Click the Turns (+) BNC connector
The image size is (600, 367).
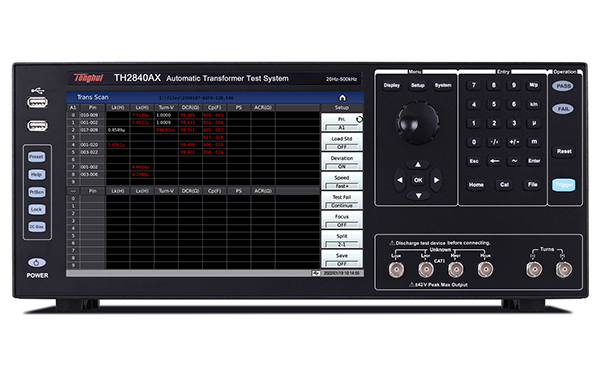tap(563, 269)
